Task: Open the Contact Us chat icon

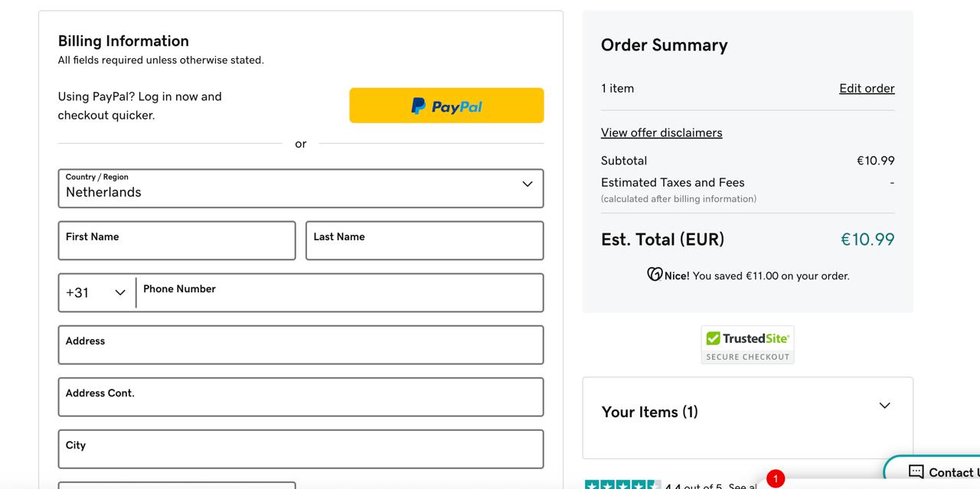Action: [916, 471]
